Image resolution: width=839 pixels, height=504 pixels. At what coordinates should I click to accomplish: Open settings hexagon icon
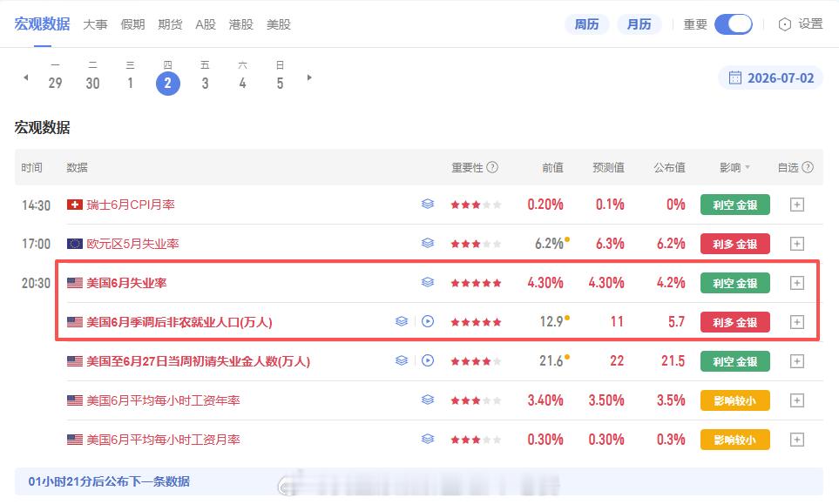(784, 24)
